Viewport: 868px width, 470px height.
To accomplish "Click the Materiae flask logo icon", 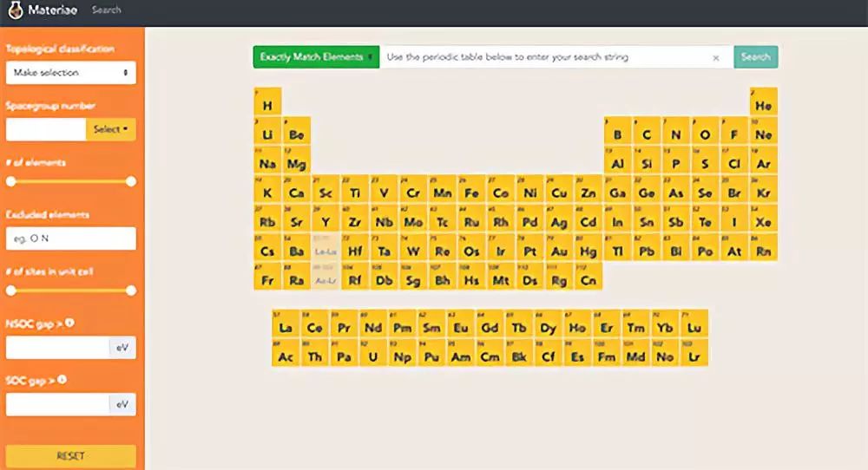I will pyautogui.click(x=16, y=10).
